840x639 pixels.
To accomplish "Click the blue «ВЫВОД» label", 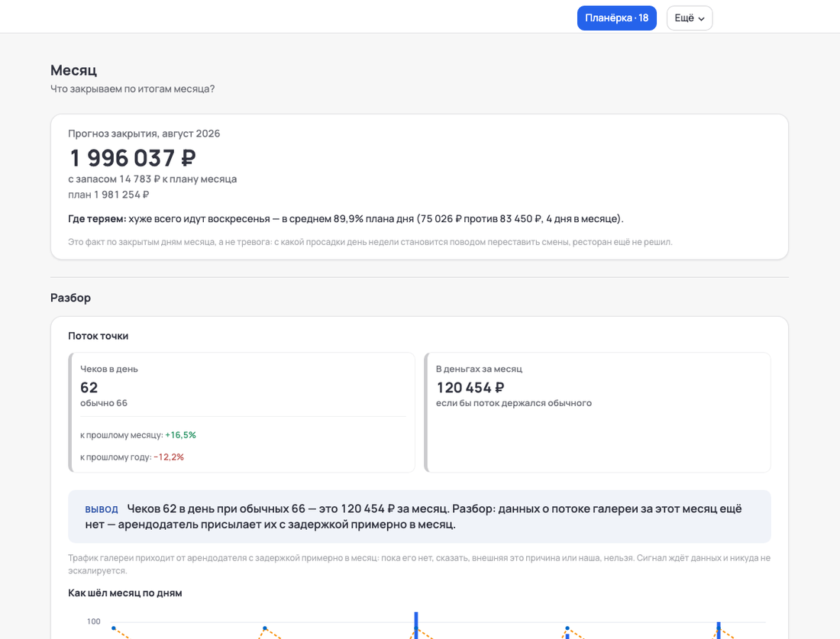I will (102, 509).
